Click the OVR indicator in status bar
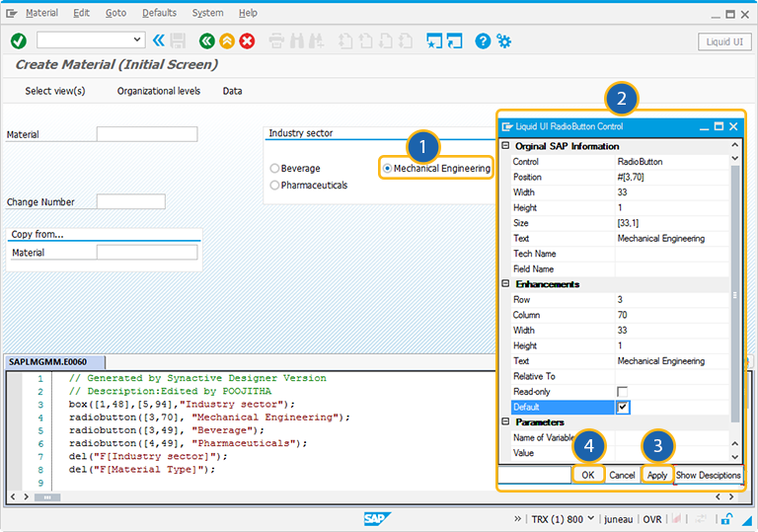The height and width of the screenshot is (532, 758). coord(652,519)
